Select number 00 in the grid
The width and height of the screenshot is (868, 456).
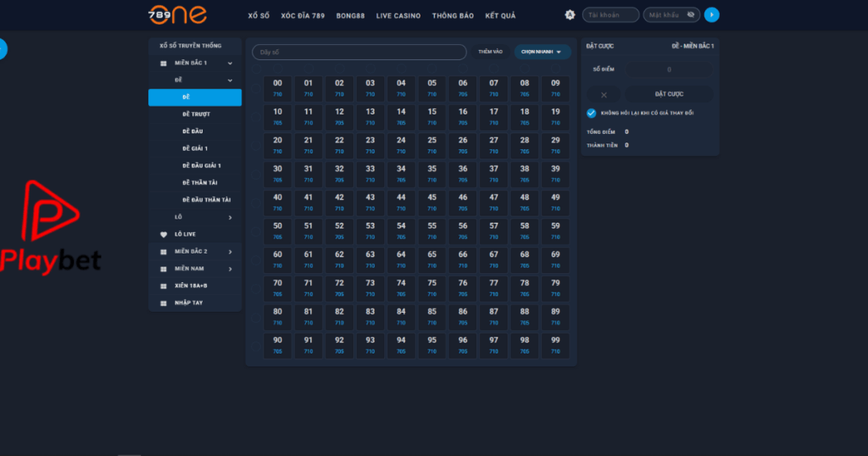277,87
